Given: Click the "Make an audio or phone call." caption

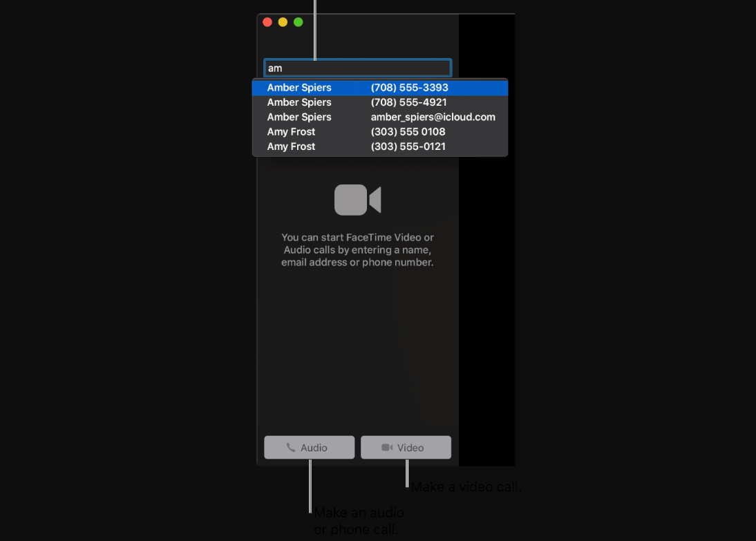Looking at the screenshot, I should point(359,521).
